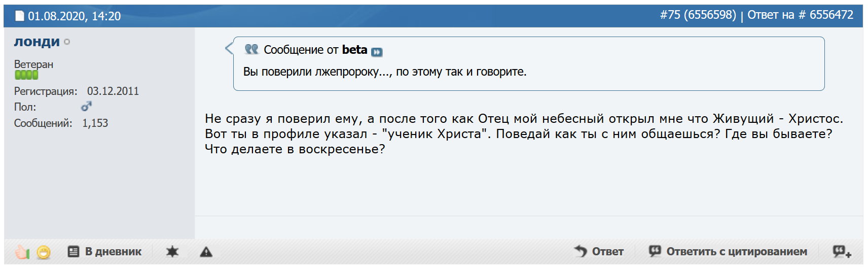Click the 'Ответ' reply button
Screen dimensions: 868x269
point(599,251)
